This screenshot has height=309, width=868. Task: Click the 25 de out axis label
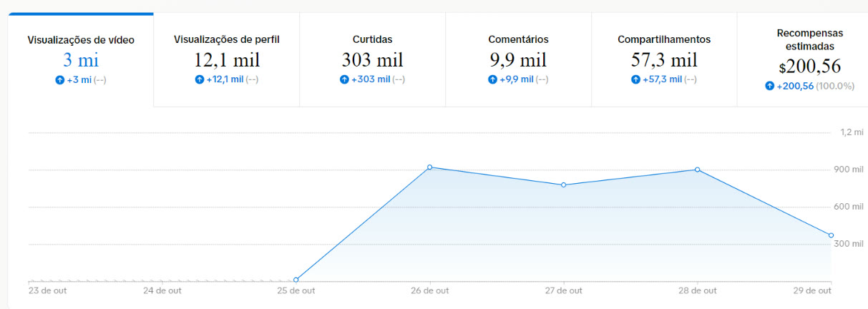(x=296, y=291)
